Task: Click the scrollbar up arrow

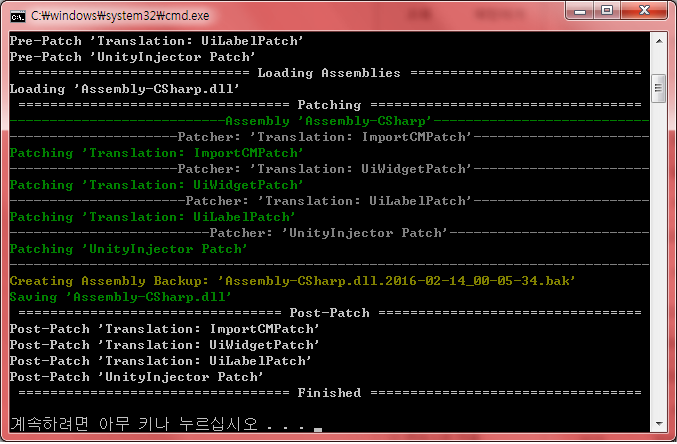Action: click(659, 41)
